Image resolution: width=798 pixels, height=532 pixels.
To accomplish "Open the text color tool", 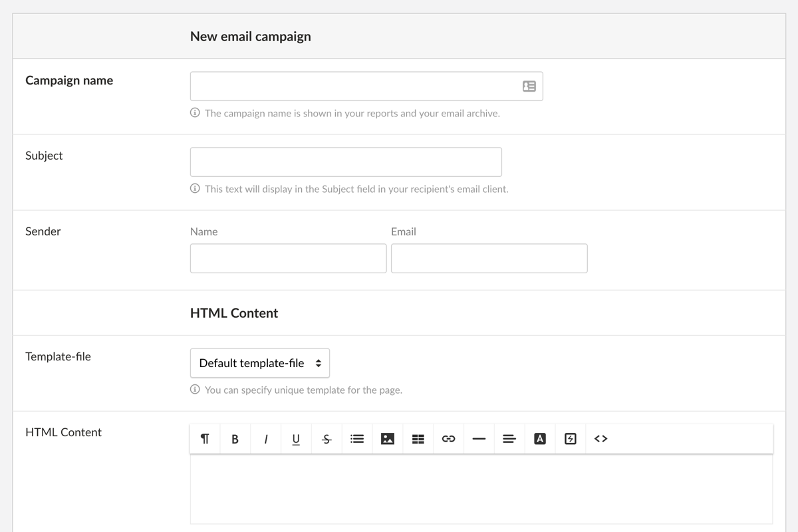I will click(x=540, y=439).
